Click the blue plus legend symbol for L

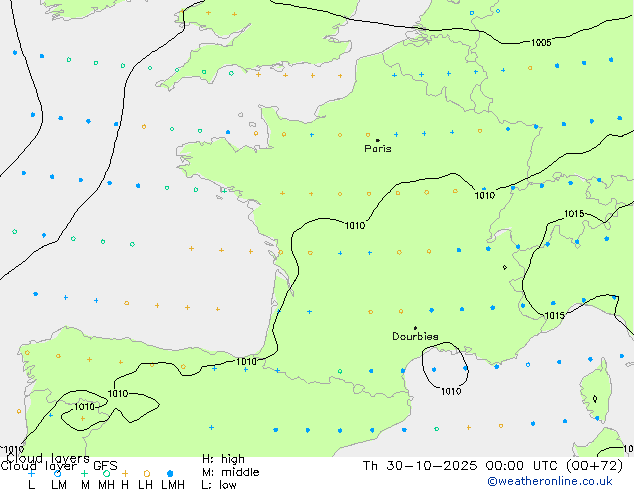[x=31, y=473]
